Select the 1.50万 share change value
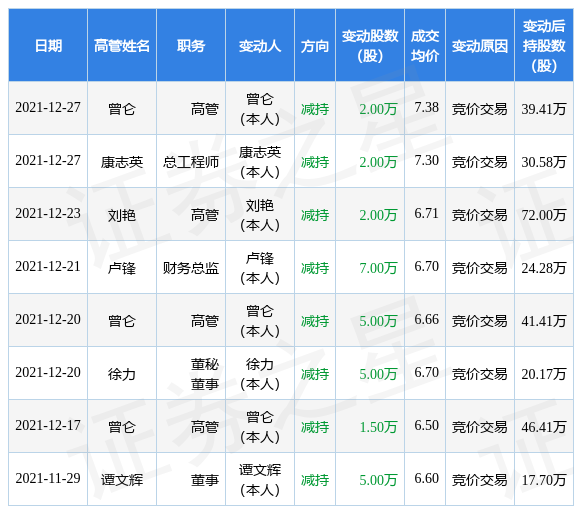This screenshot has width=574, height=514. (378, 427)
